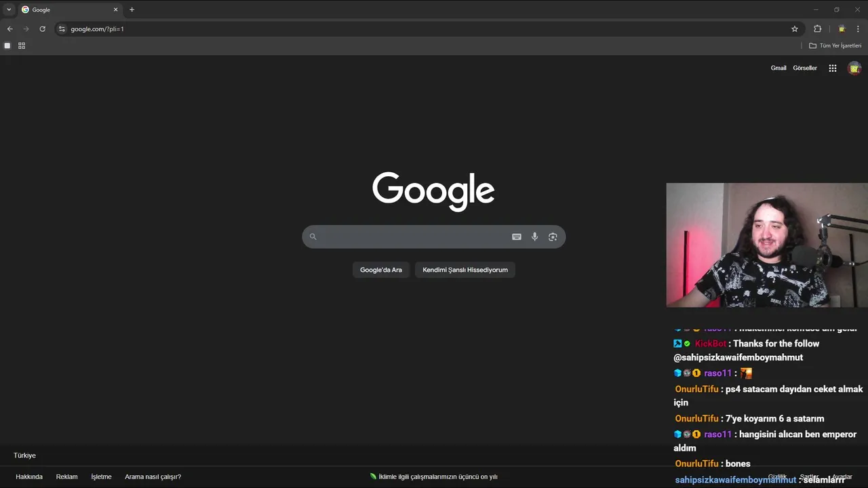Click raso11 name beside the emote image
Screen dimensions: 868x488
[x=718, y=373]
